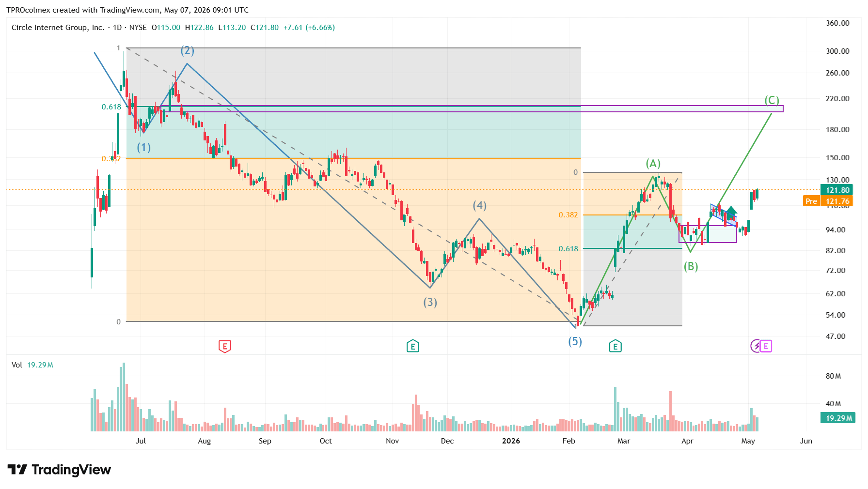The image size is (868, 489).
Task: Click the Mar label on the time axis
Action: (624, 441)
